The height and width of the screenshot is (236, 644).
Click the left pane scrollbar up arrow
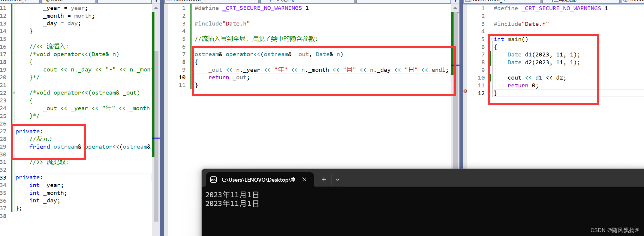156,8
